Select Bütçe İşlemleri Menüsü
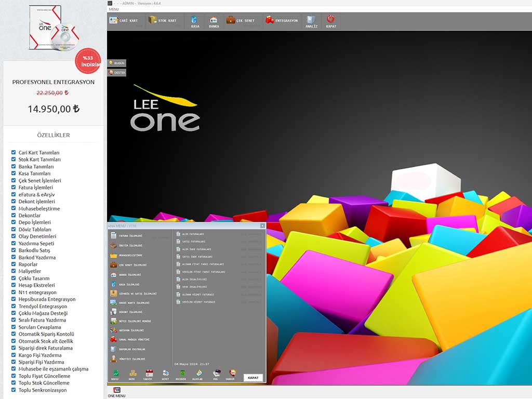Viewport: 532px width, 399px height. 131,321
